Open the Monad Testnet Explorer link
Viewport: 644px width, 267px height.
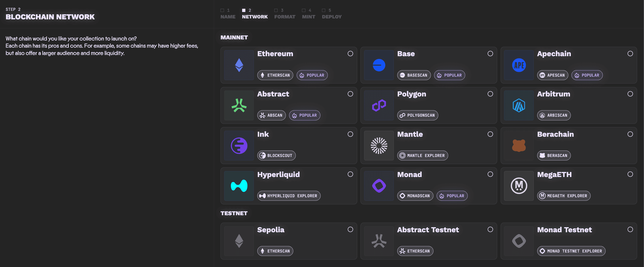coord(571,251)
